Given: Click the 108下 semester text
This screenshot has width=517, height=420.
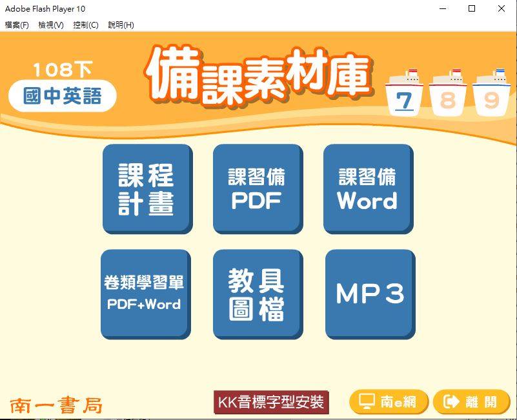Looking at the screenshot, I should point(63,70).
